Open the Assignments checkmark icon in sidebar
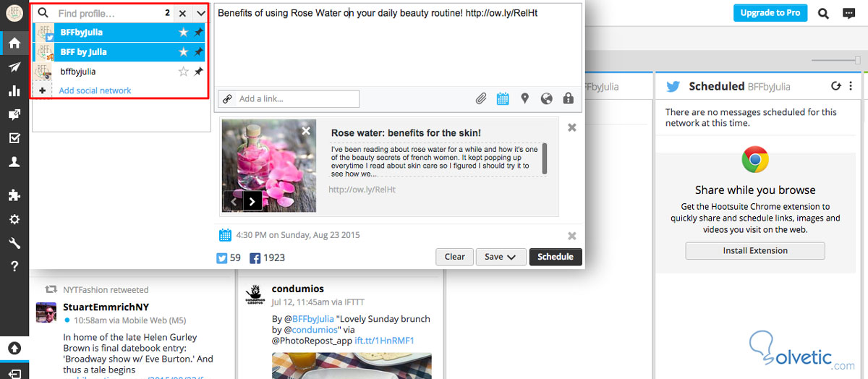Screen dimensions: 868x379 coord(14,139)
